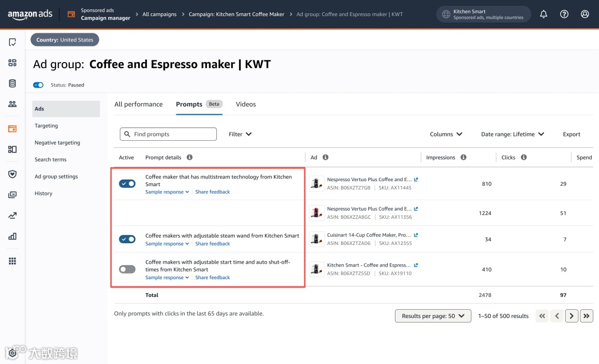Expand Sample response for multistream prompt
This screenshot has width=599, height=364.
tap(167, 192)
